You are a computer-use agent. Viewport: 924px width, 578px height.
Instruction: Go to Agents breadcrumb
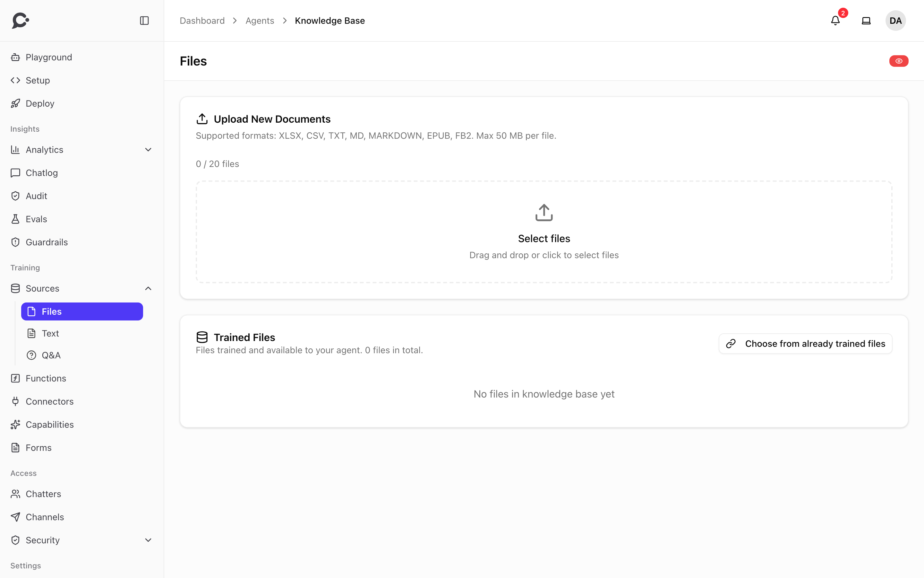260,21
